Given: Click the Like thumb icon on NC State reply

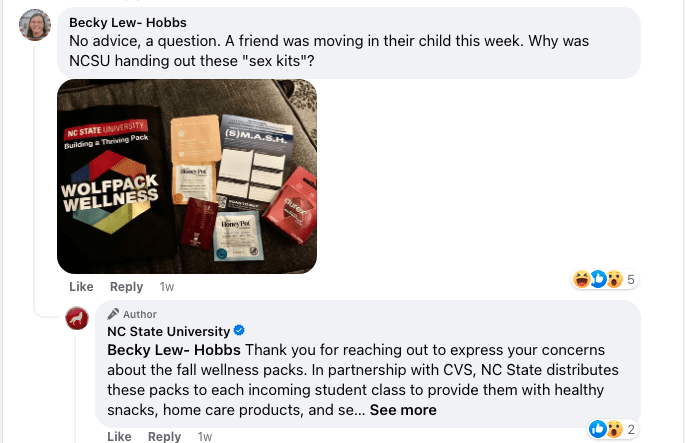Looking at the screenshot, I should tap(598, 429).
